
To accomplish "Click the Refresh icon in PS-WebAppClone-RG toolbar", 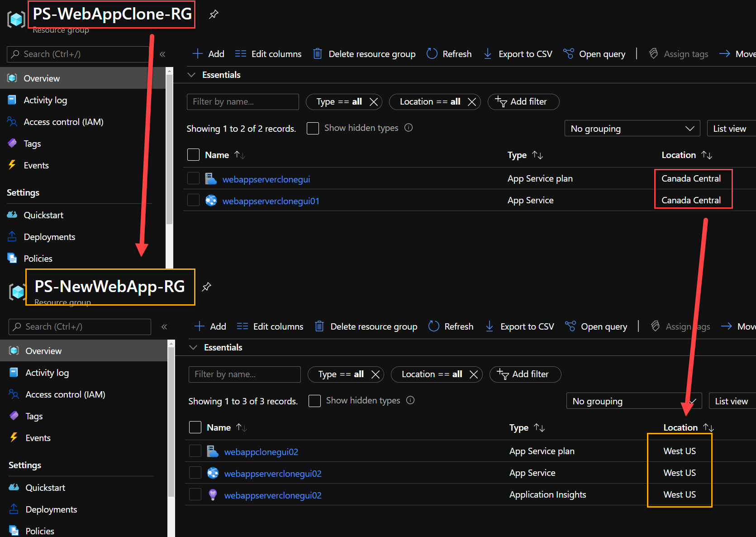I will 432,53.
